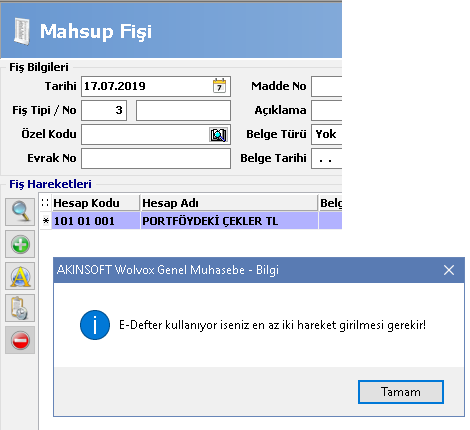
Task: Click the Mahsup Fişi document icon in the header
Action: coord(22,31)
